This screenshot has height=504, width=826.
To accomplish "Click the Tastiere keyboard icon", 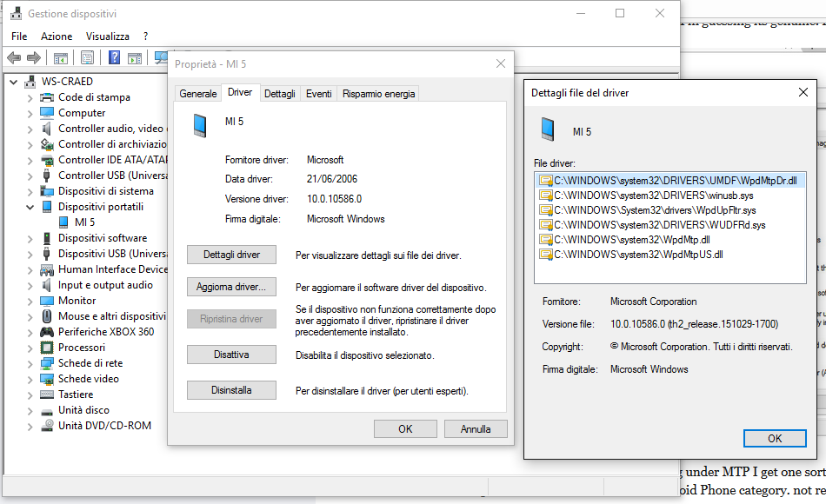I will (x=47, y=395).
